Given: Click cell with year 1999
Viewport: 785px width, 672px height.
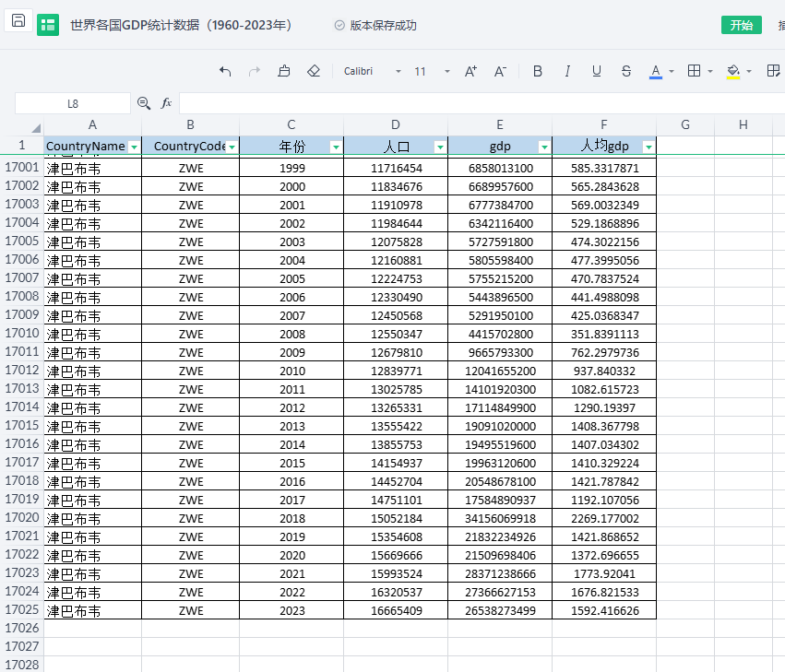Looking at the screenshot, I should [x=291, y=168].
